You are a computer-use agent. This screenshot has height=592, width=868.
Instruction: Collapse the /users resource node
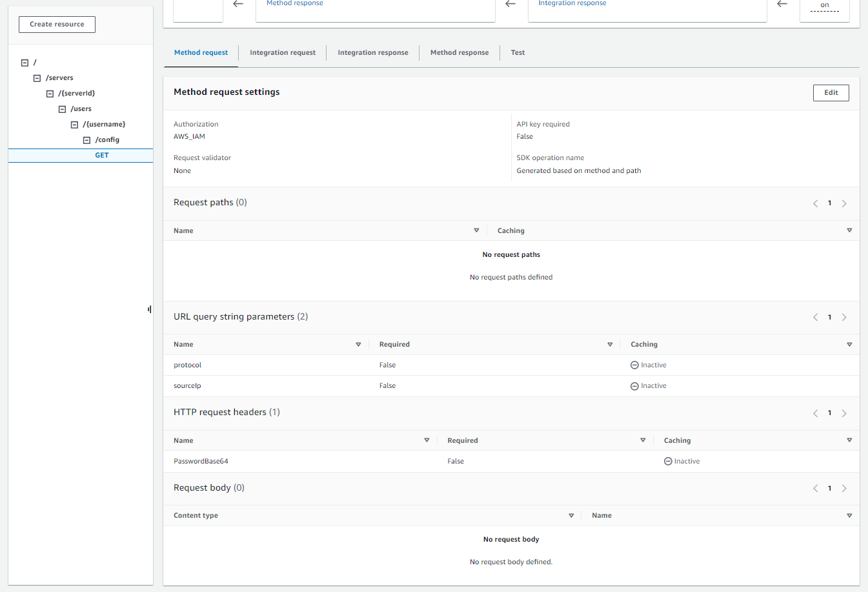(x=61, y=108)
